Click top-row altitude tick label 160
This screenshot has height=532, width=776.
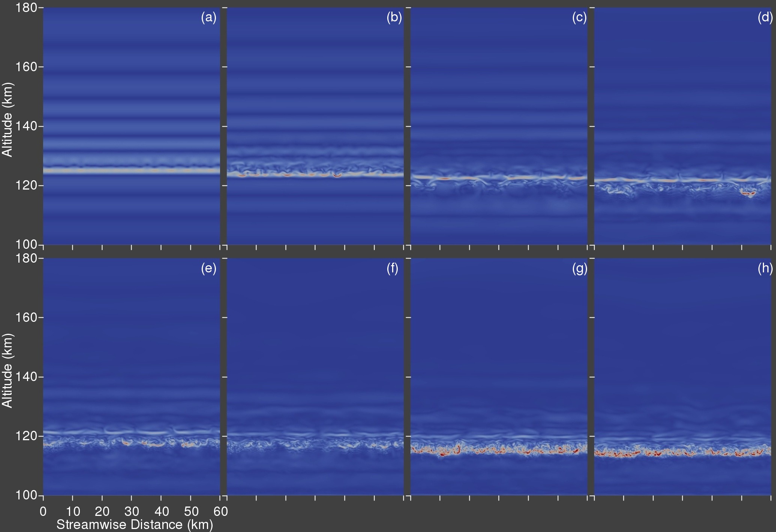[26, 67]
